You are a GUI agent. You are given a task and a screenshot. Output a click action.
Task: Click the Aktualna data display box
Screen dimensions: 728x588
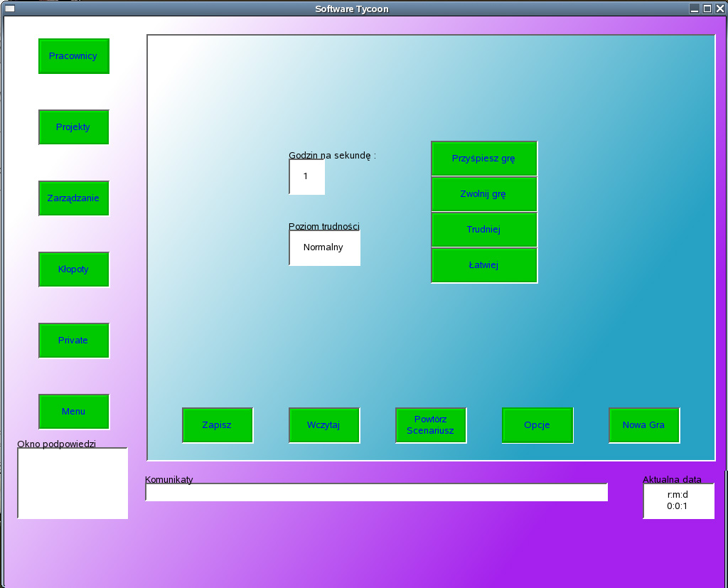click(x=678, y=501)
